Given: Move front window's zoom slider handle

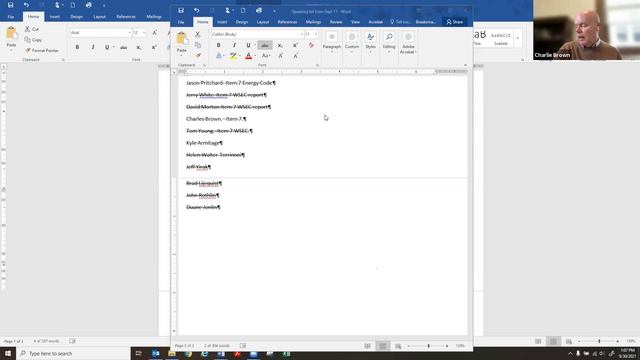Looking at the screenshot, I should coord(429,346).
